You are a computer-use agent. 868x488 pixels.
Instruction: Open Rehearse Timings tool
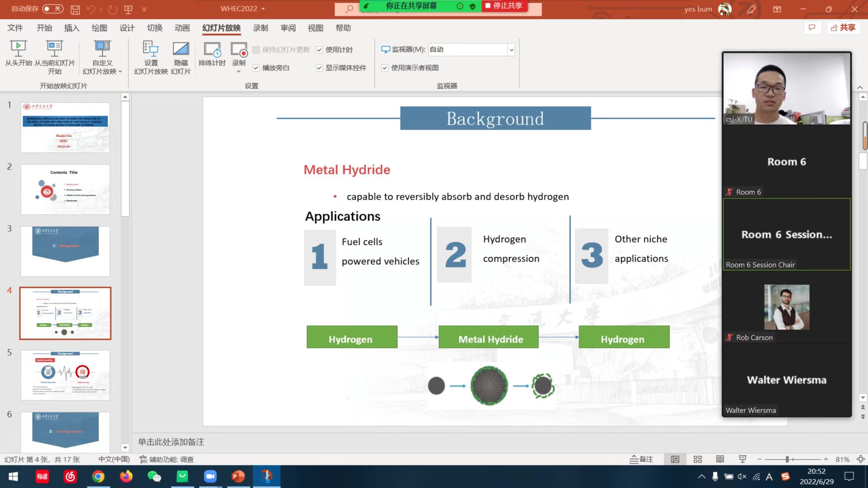(212, 49)
